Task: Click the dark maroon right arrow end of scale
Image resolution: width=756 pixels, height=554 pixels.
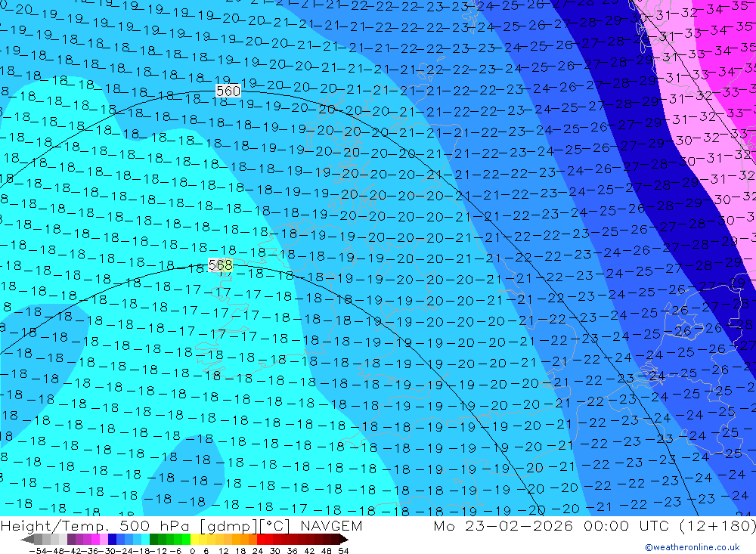Action: [344, 539]
